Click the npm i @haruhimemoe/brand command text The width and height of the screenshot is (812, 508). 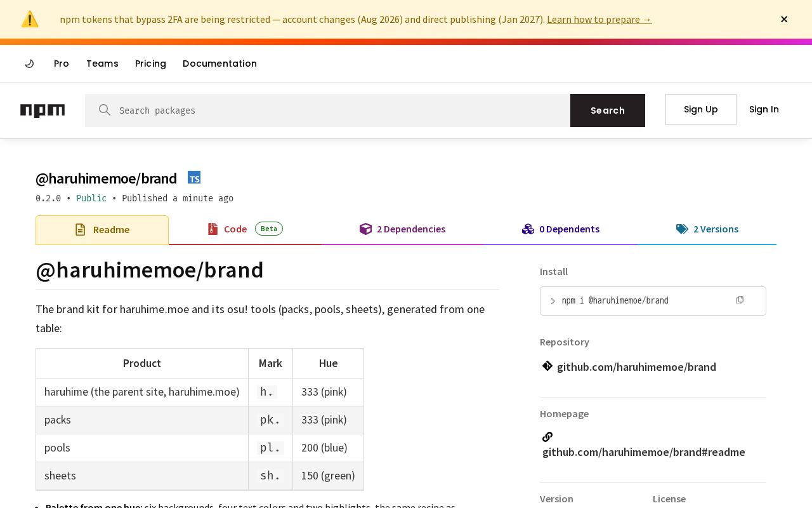pos(615,301)
